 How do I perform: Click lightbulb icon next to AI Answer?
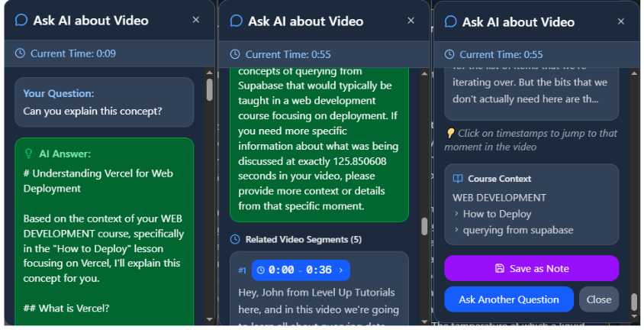coord(28,154)
